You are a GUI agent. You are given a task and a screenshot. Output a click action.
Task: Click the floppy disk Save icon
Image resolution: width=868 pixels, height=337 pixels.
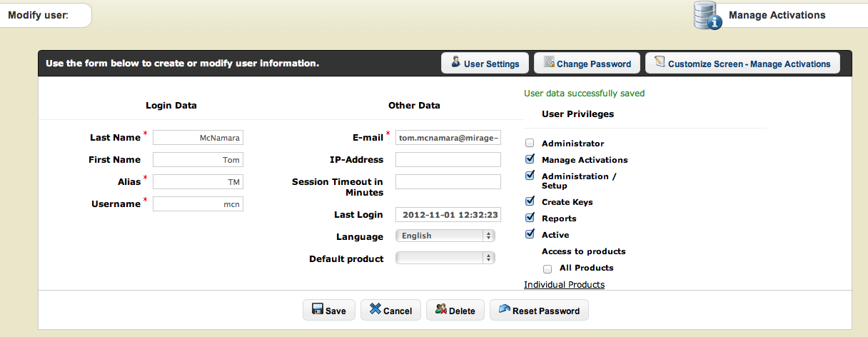pyautogui.click(x=317, y=310)
